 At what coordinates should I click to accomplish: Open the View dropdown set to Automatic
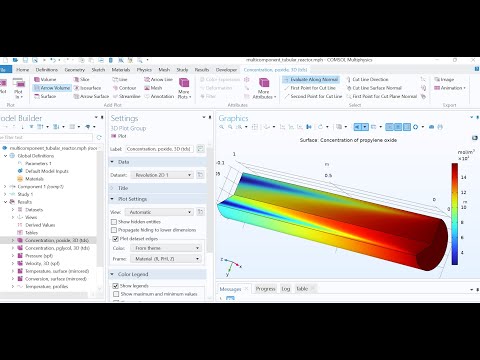tap(159, 212)
